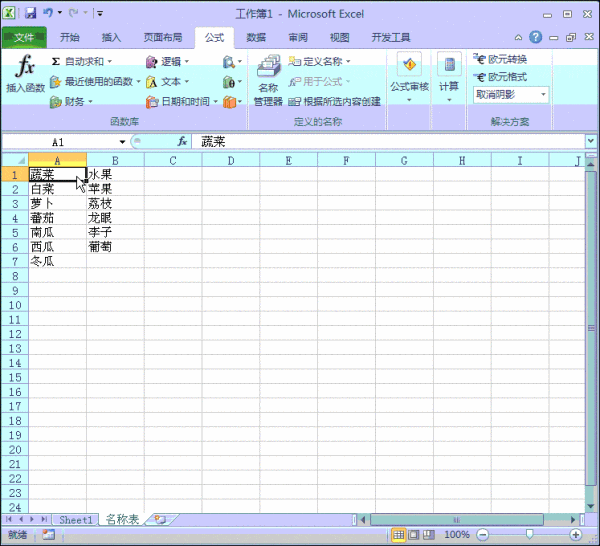Click the Zoom In plus button
600x546 pixels.
point(576,535)
